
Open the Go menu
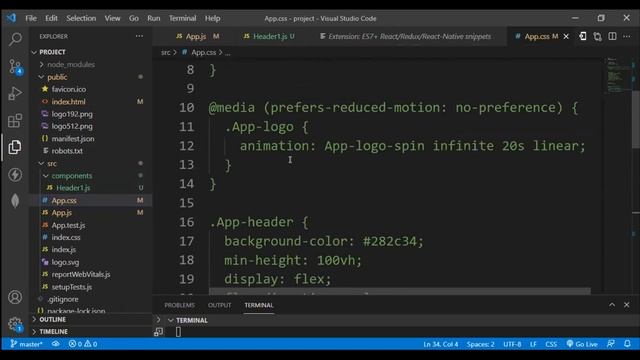click(134, 18)
